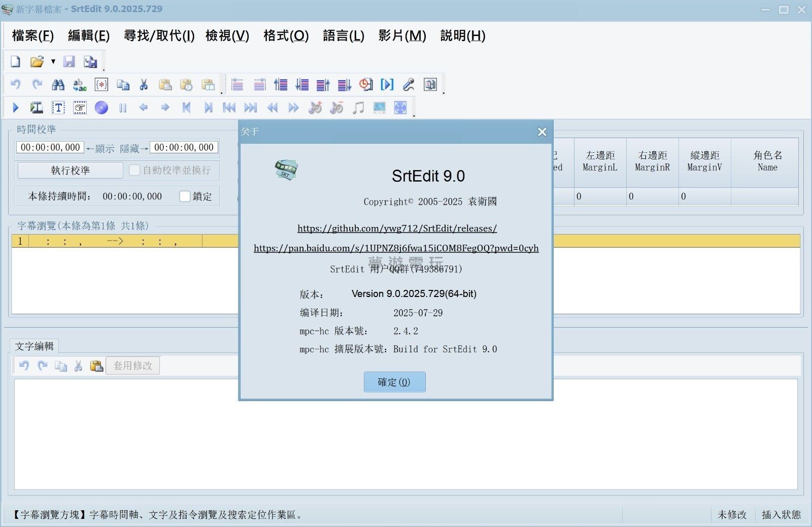Click the monitor screen icon

click(379, 108)
